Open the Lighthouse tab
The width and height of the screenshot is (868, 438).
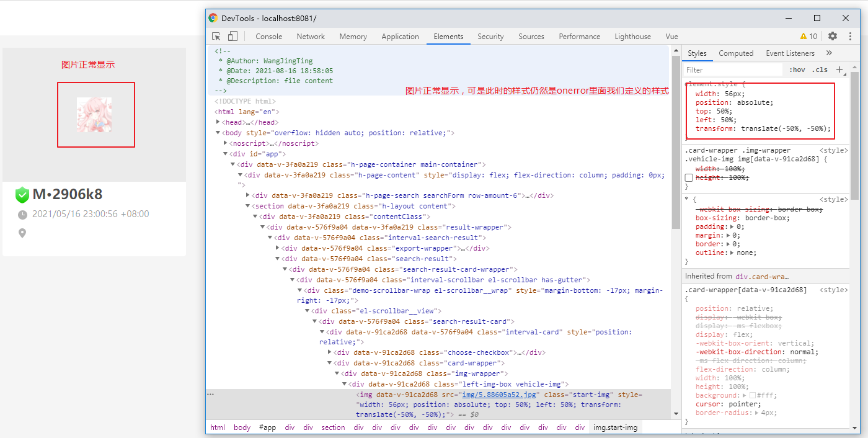[x=633, y=37]
